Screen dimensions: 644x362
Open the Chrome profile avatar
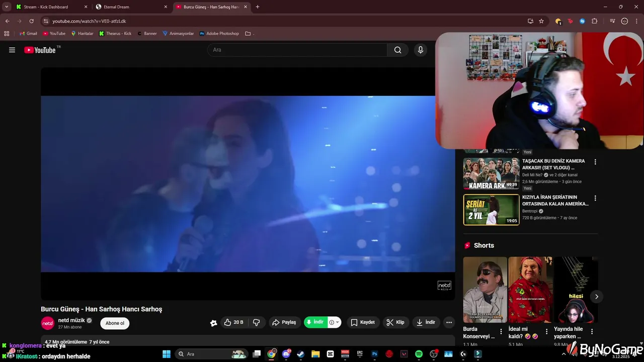point(624,21)
